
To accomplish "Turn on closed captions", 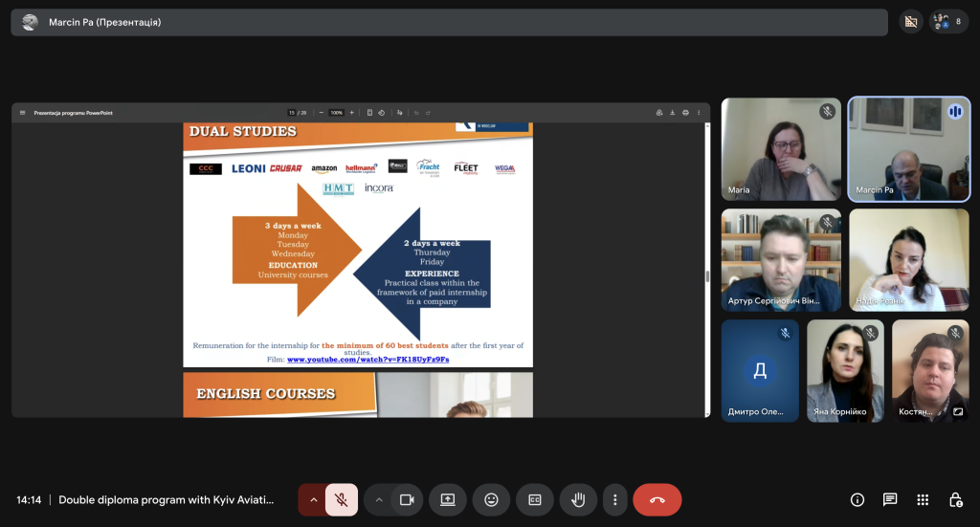I will pyautogui.click(x=535, y=499).
